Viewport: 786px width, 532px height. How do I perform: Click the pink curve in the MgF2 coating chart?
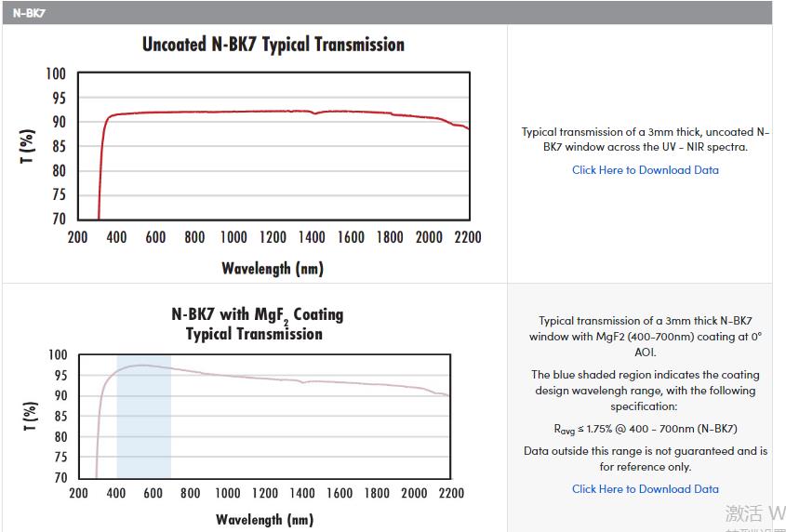pyautogui.click(x=279, y=379)
